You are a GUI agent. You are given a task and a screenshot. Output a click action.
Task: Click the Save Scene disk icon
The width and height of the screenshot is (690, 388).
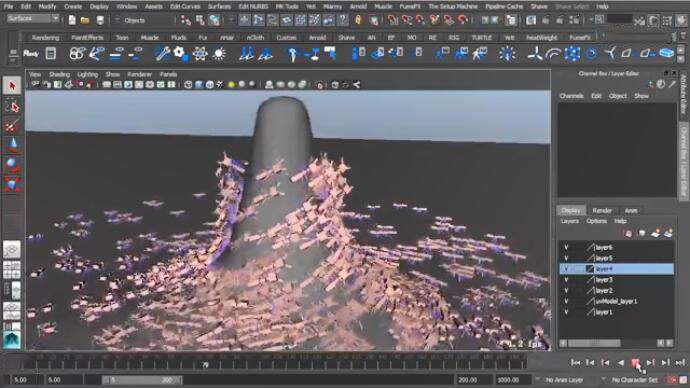click(x=100, y=20)
